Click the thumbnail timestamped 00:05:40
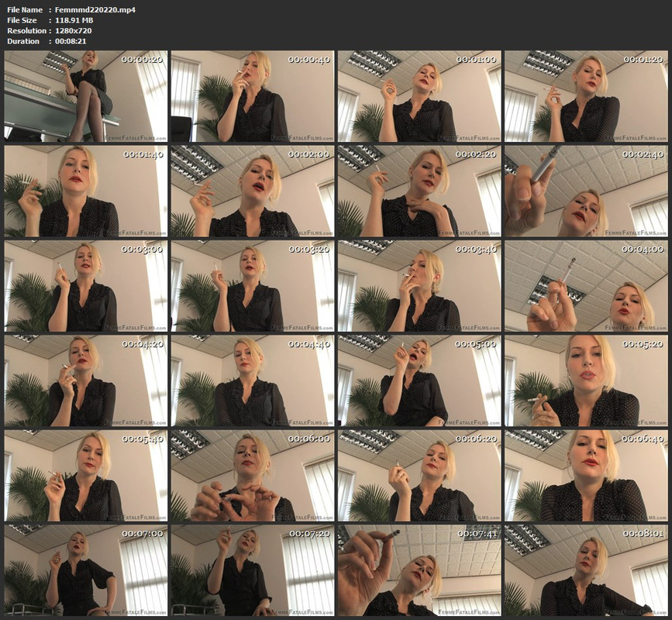Viewport: 672px width, 620px height. pyautogui.click(x=86, y=476)
